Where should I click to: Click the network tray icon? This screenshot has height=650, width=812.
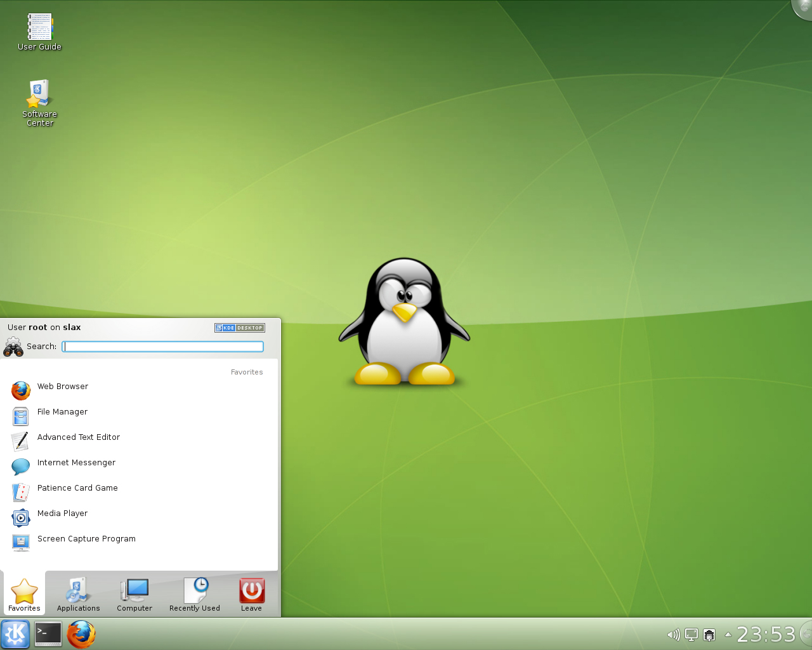(x=709, y=634)
